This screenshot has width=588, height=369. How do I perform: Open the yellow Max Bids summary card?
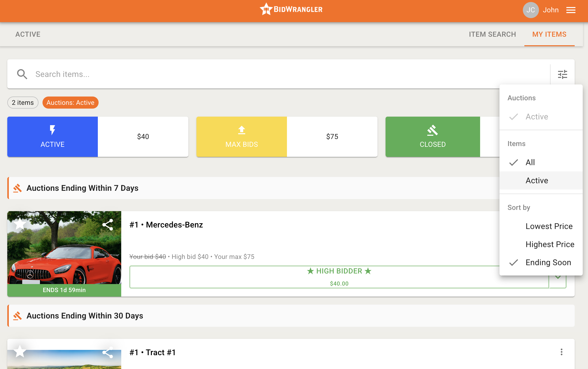click(x=287, y=137)
